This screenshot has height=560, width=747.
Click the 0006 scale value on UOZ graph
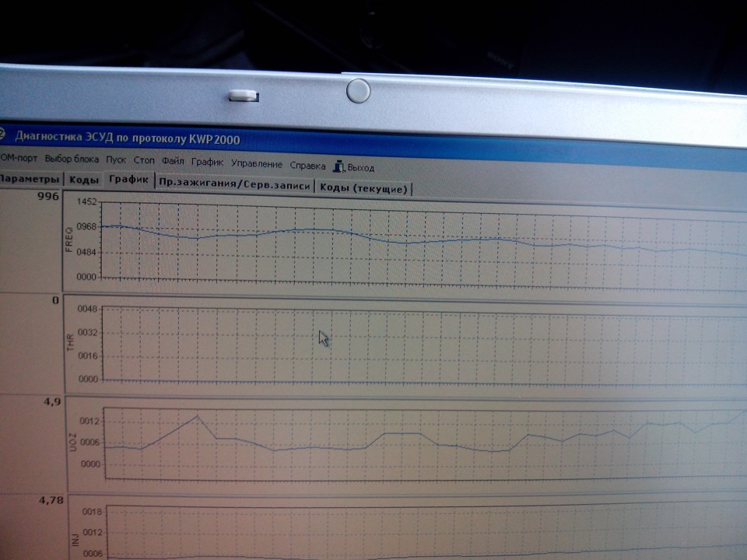90,443
